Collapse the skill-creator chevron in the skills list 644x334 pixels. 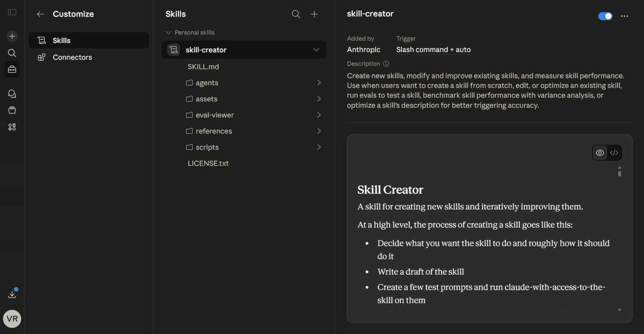point(316,50)
